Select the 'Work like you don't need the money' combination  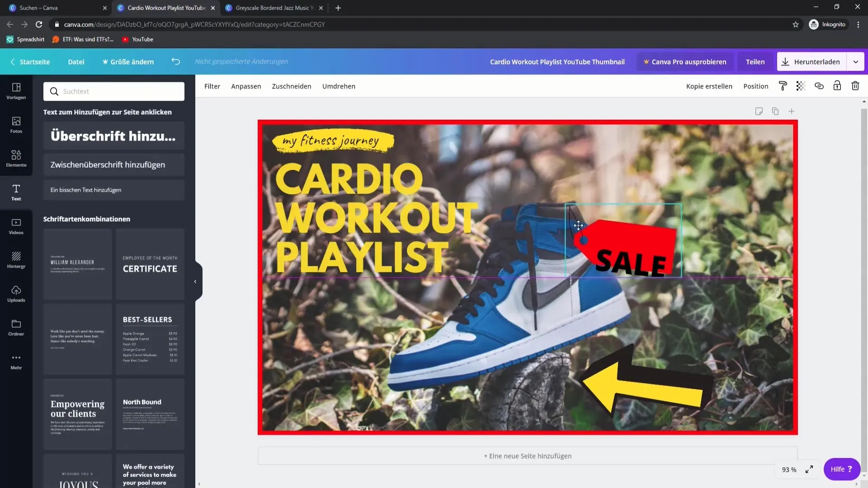[78, 339]
